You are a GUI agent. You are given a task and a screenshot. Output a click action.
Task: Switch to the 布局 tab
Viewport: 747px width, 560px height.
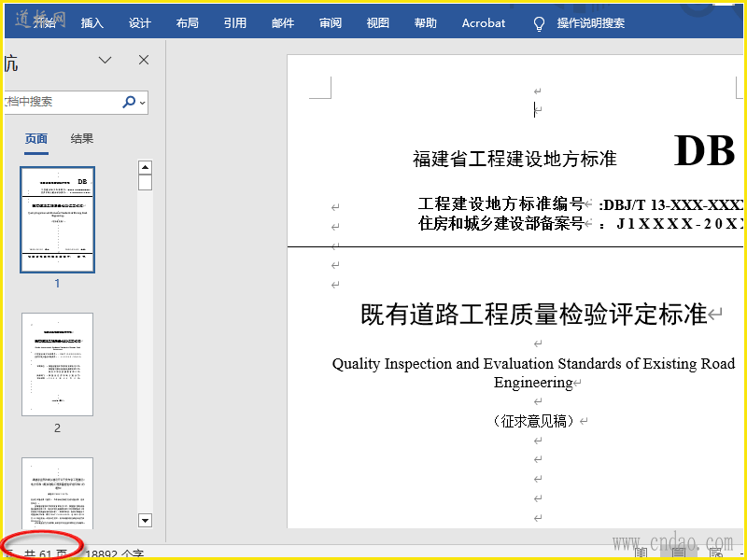click(188, 22)
